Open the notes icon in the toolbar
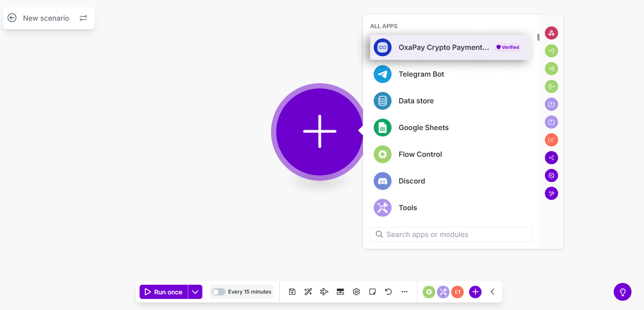644x310 pixels. click(372, 292)
